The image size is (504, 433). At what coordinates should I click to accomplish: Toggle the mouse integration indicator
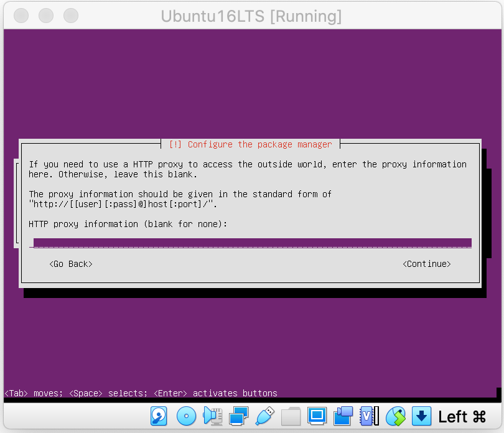396,416
